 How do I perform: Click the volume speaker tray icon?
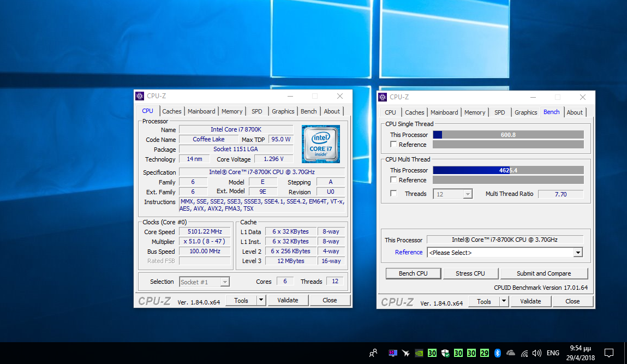coord(537,353)
